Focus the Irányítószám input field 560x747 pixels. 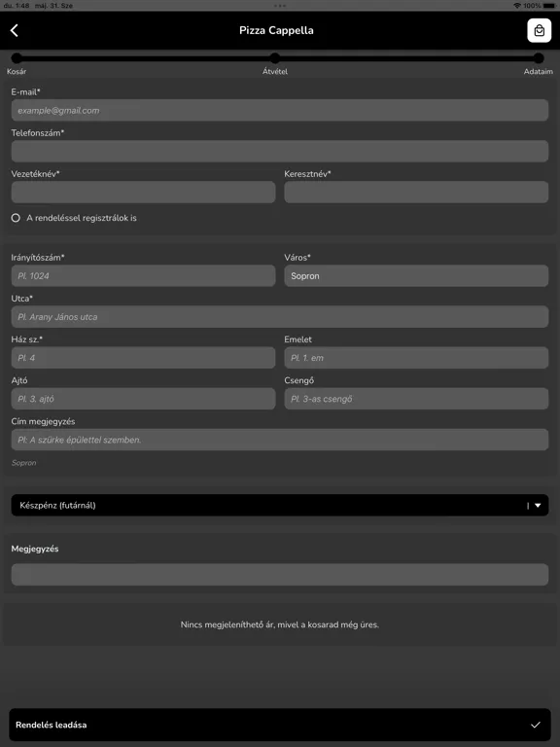click(x=143, y=276)
